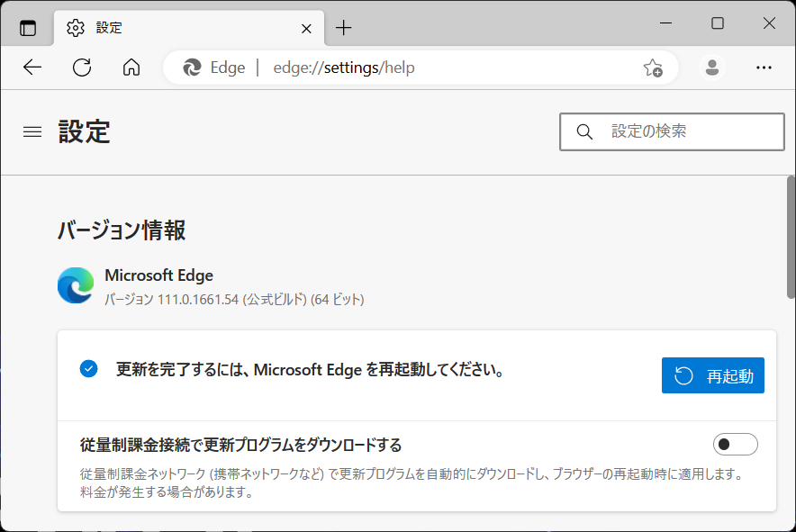Screen dimensions: 796x532
Task: Expand the settings hamburger navigation menu
Action: [32, 132]
